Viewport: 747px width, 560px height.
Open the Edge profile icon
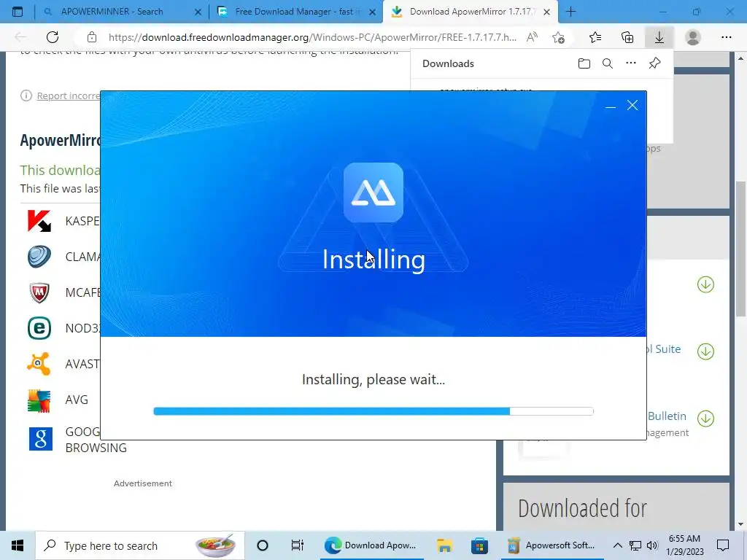tap(693, 37)
